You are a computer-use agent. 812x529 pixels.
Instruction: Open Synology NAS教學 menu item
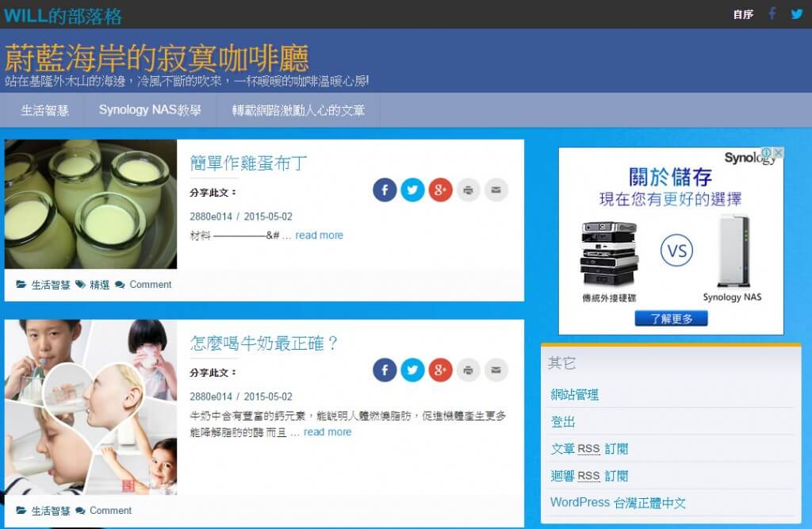coord(150,110)
